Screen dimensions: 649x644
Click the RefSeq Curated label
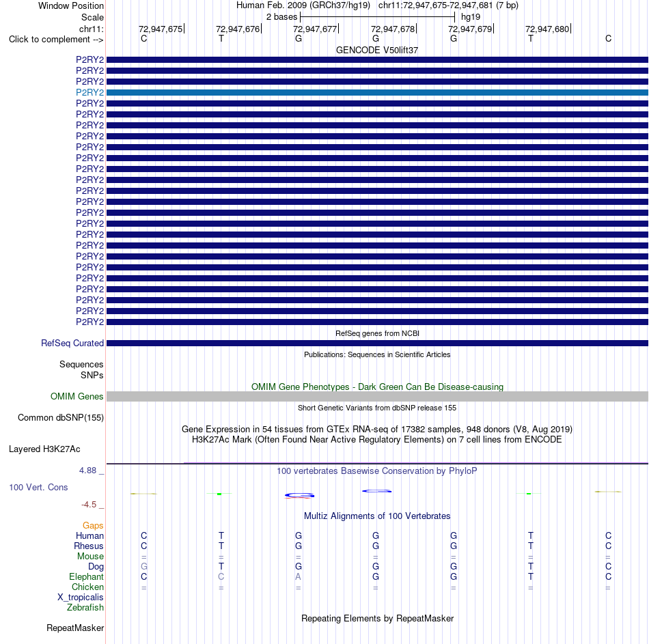[72, 343]
